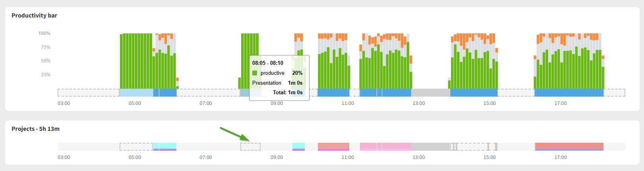The width and height of the screenshot is (644, 171).
Task: Click the cyan project segment after 09:00
Action: (x=298, y=146)
